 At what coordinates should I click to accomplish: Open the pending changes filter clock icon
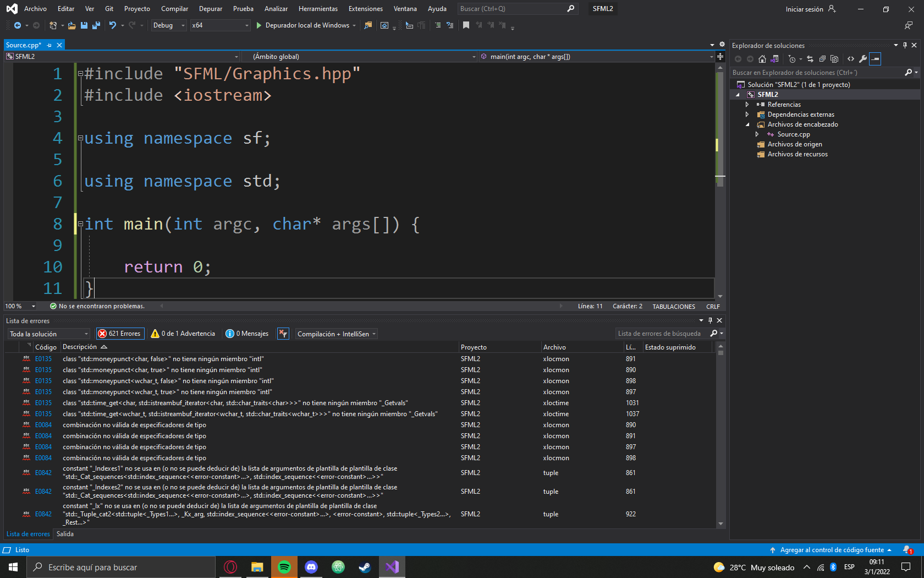[x=792, y=59]
